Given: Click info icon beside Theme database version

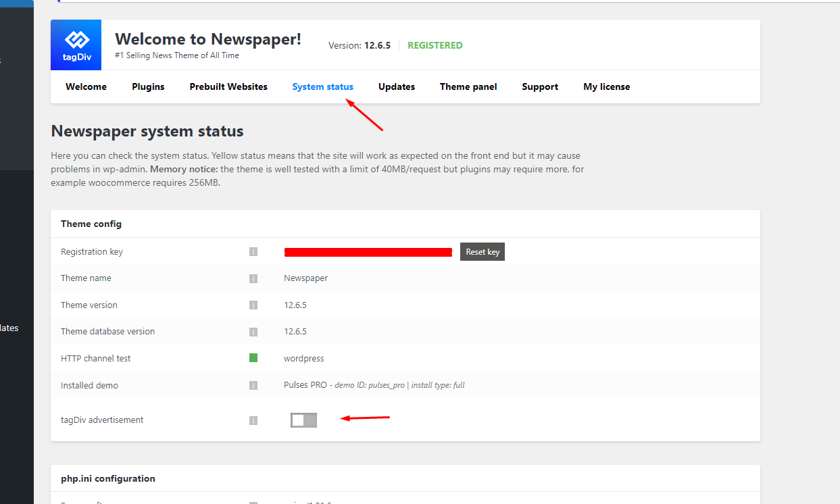Looking at the screenshot, I should click(253, 332).
